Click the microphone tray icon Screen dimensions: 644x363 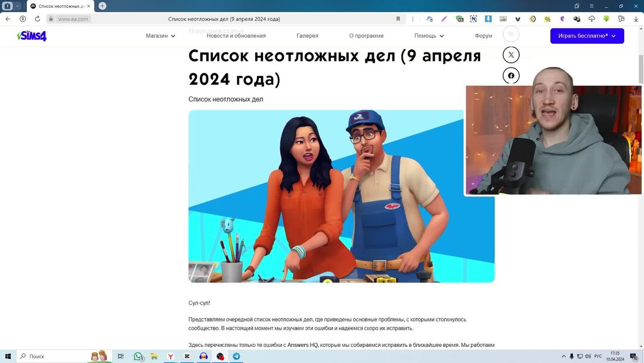pos(571,356)
